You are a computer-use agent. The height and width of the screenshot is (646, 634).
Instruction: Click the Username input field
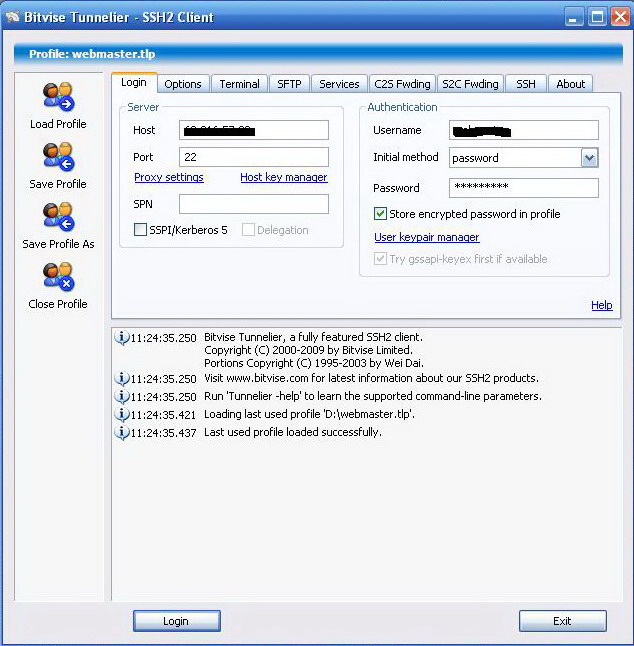click(524, 130)
